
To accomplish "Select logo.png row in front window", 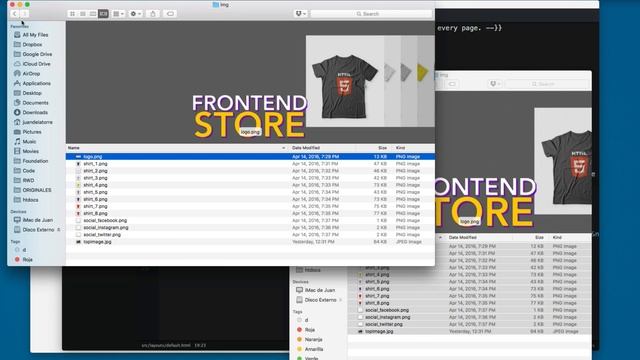I will [x=250, y=157].
